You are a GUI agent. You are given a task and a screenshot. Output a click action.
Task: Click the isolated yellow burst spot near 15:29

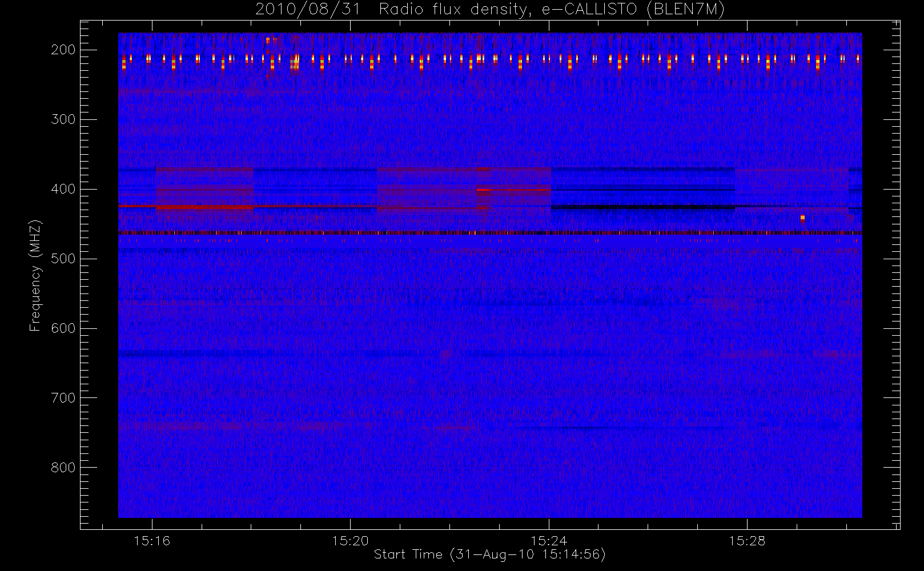(802, 218)
